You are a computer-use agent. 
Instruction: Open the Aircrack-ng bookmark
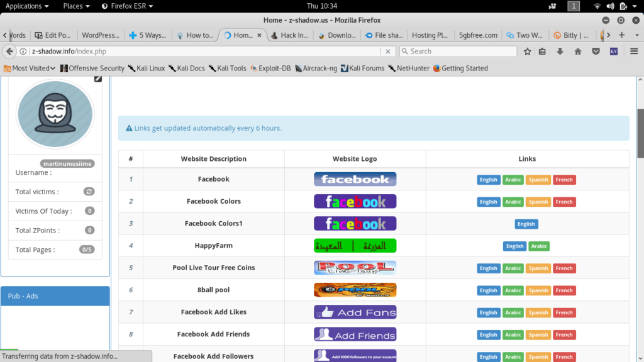(316, 69)
